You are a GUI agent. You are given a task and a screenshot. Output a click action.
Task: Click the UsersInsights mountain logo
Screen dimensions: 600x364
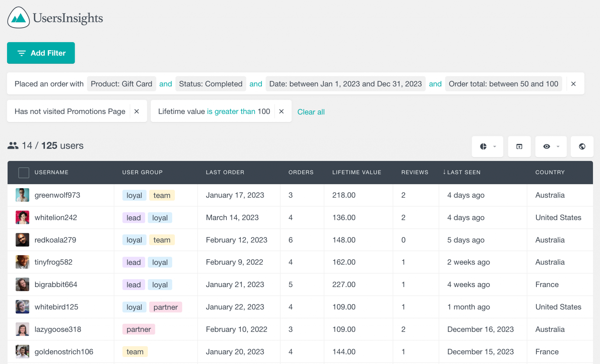[x=18, y=18]
